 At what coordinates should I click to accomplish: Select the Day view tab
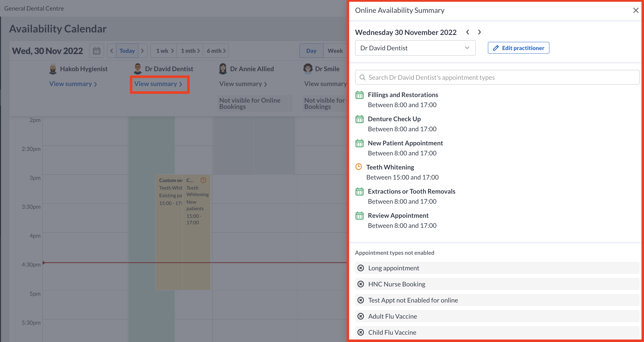click(x=311, y=51)
